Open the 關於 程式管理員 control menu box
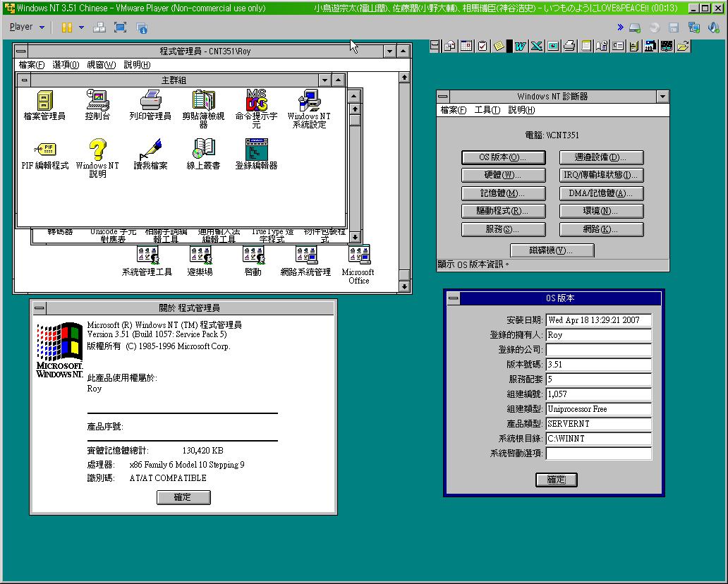The width and height of the screenshot is (728, 584). (x=40, y=308)
